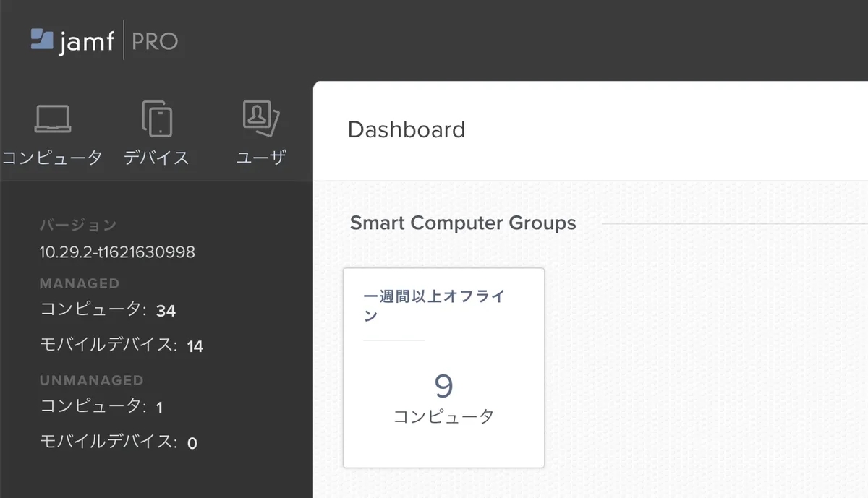
Task: Click the PRO text beside the logo
Action: tap(155, 41)
